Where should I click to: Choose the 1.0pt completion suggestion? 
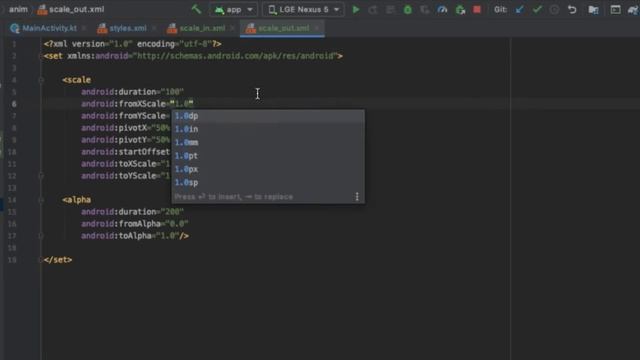268,156
